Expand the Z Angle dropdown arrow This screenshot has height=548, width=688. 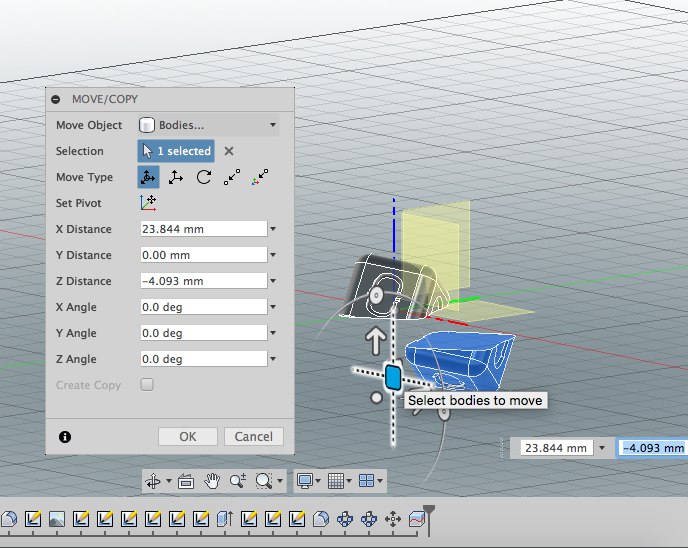[x=273, y=359]
